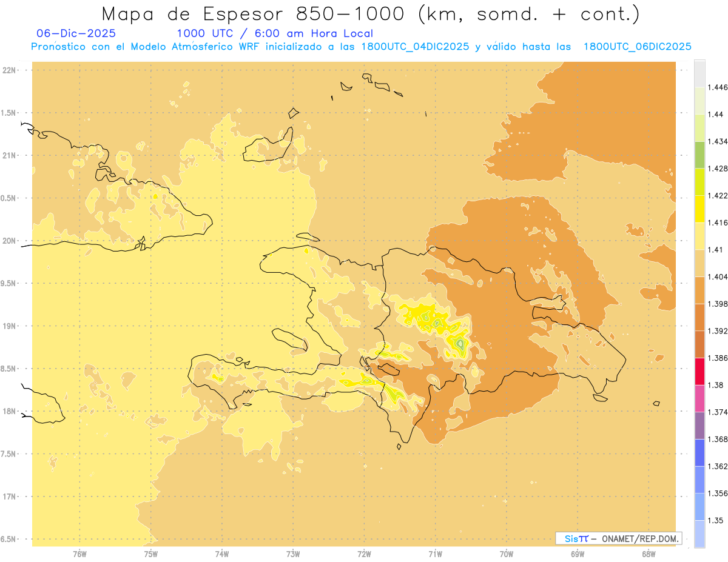This screenshot has width=728, height=562.
Task: Click the colorbar value '1.362'
Action: [x=719, y=466]
